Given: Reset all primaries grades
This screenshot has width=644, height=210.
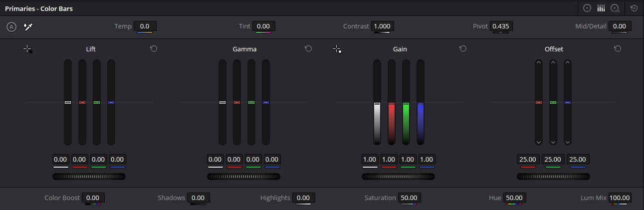Looking at the screenshot, I should (634, 8).
